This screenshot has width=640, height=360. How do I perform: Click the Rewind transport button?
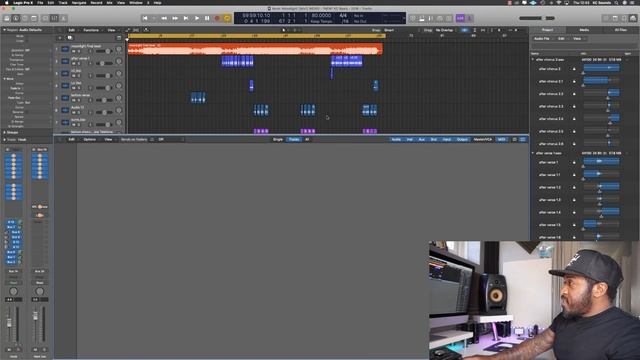click(x=164, y=18)
